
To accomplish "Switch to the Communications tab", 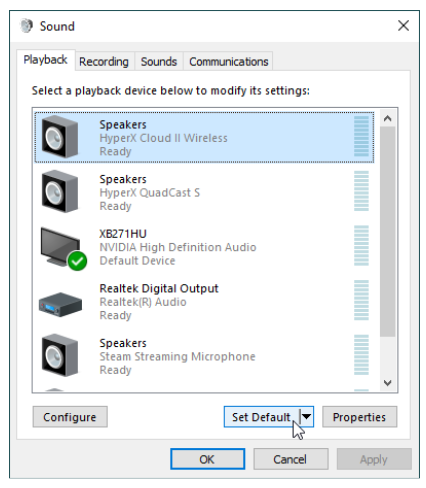I will 229,62.
